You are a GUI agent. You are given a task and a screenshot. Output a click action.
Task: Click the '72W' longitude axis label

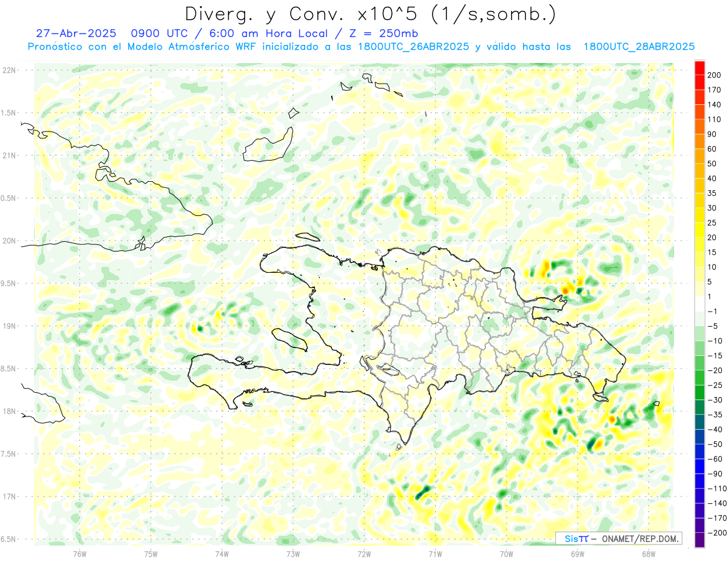(364, 554)
